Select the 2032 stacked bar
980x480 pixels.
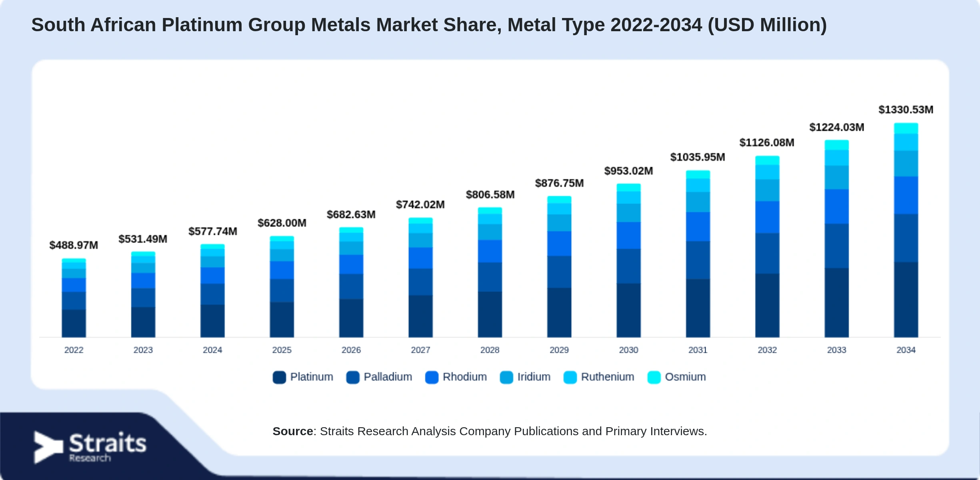click(x=767, y=247)
